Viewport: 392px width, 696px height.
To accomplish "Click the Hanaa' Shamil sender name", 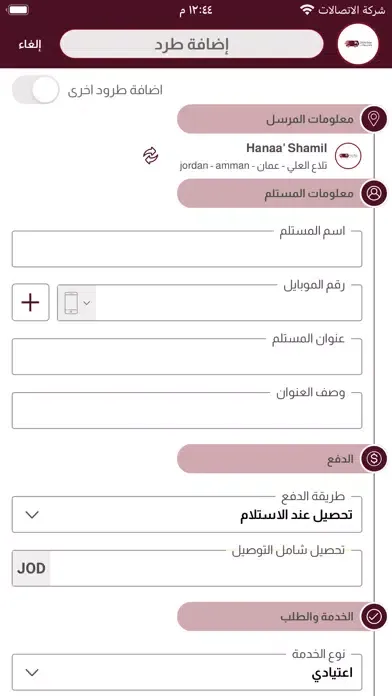I will 286,148.
